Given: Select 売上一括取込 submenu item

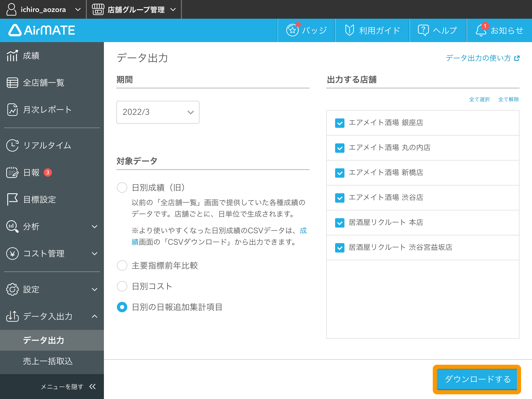Looking at the screenshot, I should [52, 361].
